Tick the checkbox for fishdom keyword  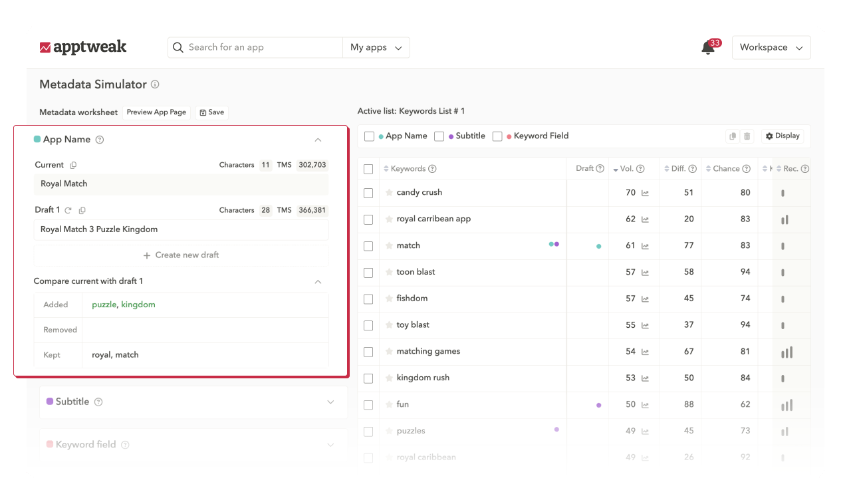coord(369,299)
